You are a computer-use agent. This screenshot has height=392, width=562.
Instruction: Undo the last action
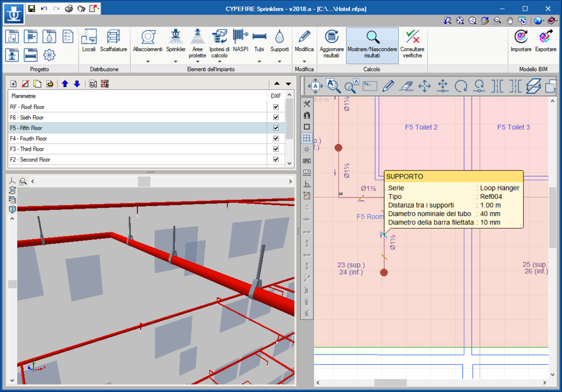[x=44, y=8]
